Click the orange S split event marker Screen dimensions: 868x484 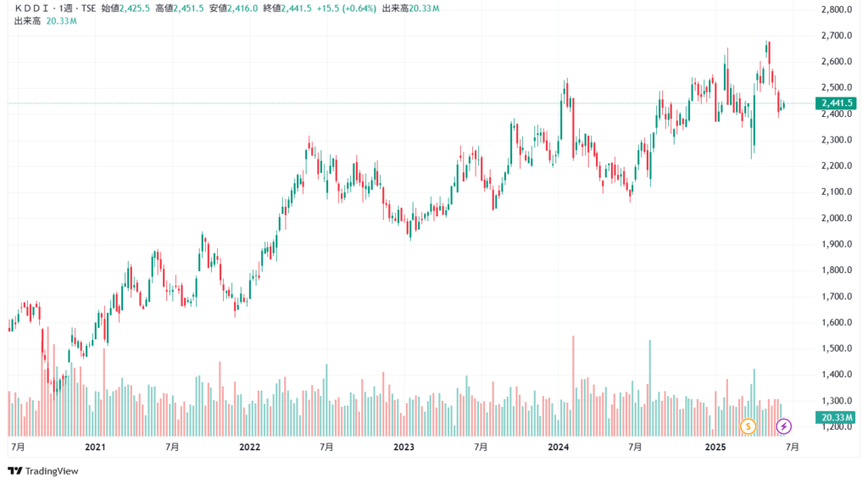tap(748, 426)
